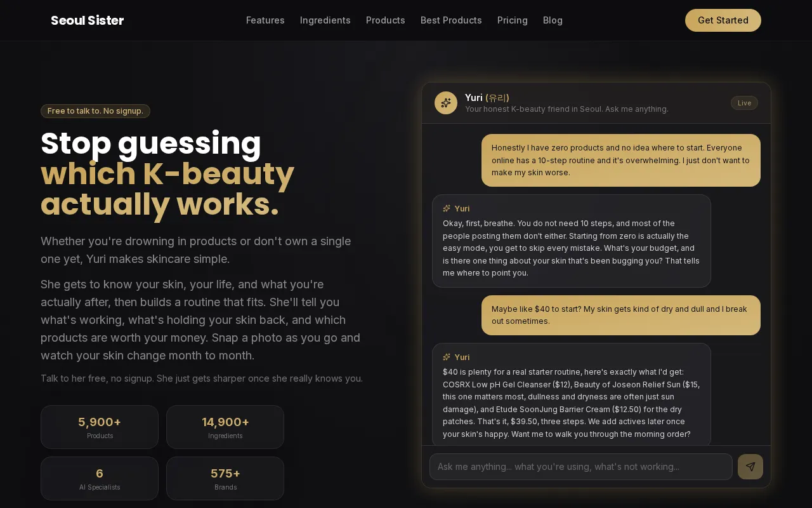The image size is (812, 508).
Task: Click the 14,900+ Ingredients stat card
Action: (x=225, y=427)
